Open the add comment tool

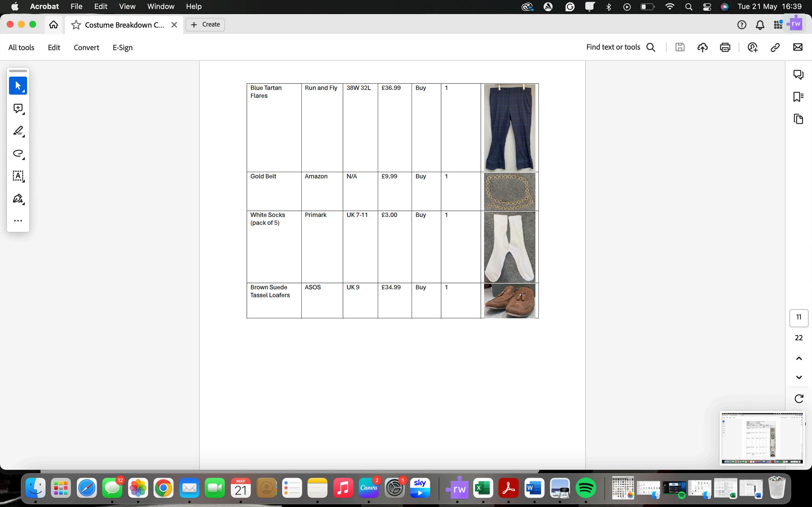[18, 108]
